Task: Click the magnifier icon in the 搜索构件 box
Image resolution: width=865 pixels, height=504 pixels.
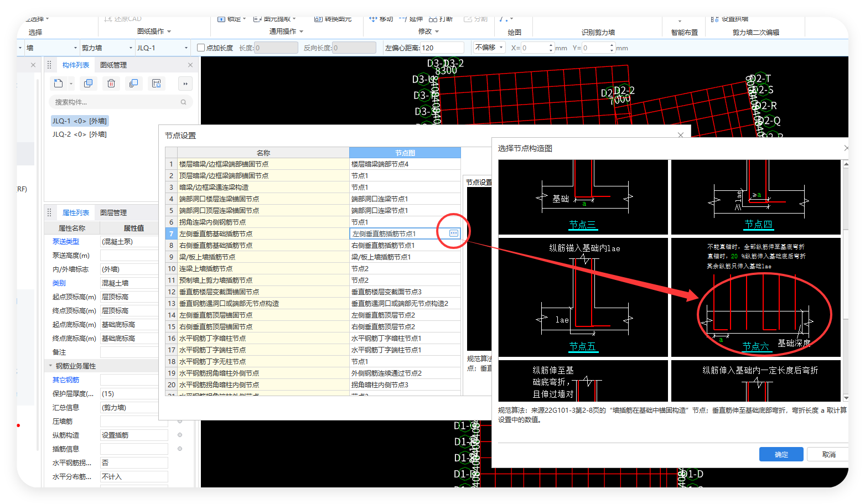Action: tap(183, 102)
